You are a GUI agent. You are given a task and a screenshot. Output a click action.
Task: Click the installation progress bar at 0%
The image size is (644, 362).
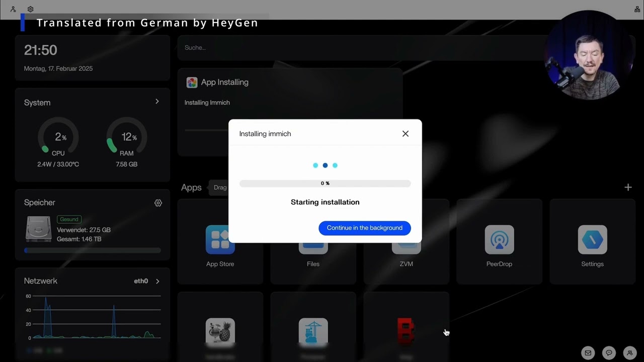325,184
